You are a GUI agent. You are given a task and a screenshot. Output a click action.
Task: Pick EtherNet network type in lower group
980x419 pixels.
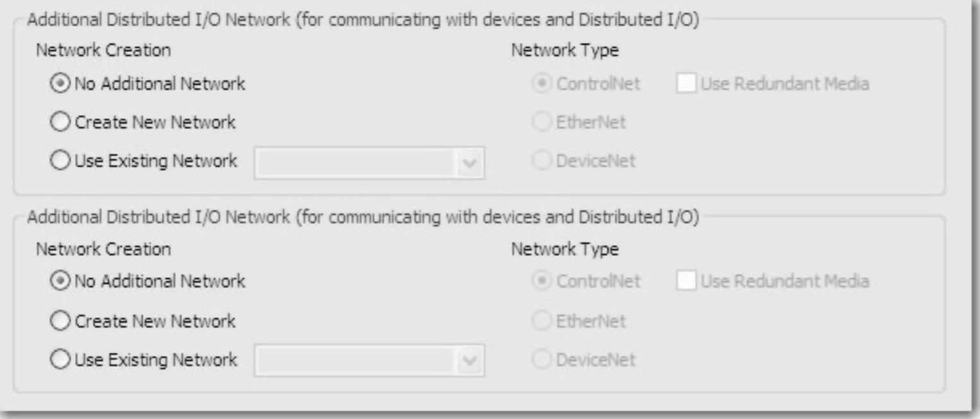point(540,320)
